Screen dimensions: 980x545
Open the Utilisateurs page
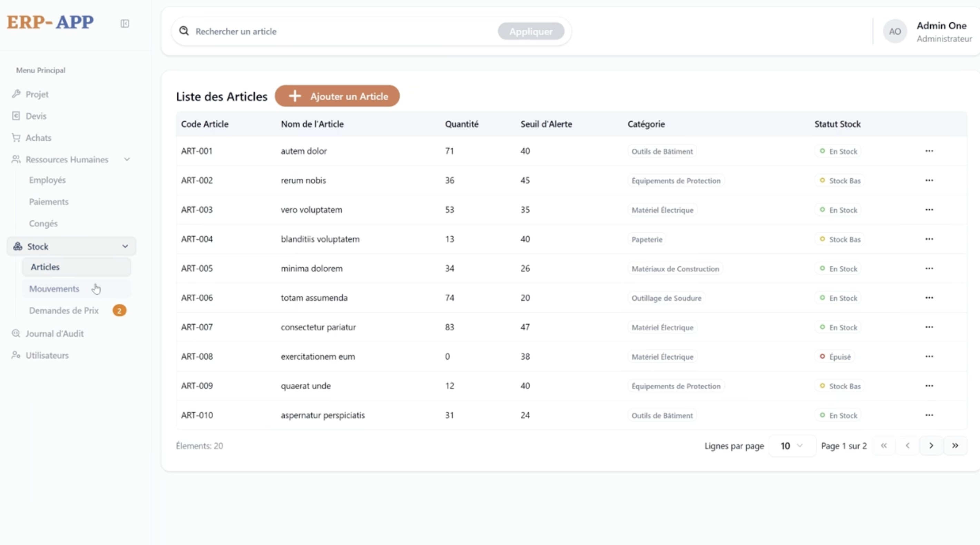pos(47,355)
